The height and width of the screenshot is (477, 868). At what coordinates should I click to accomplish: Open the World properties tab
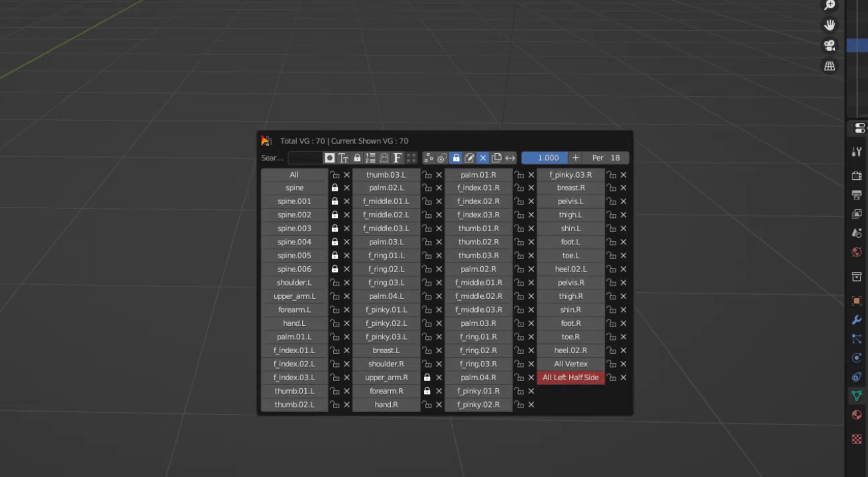(857, 252)
